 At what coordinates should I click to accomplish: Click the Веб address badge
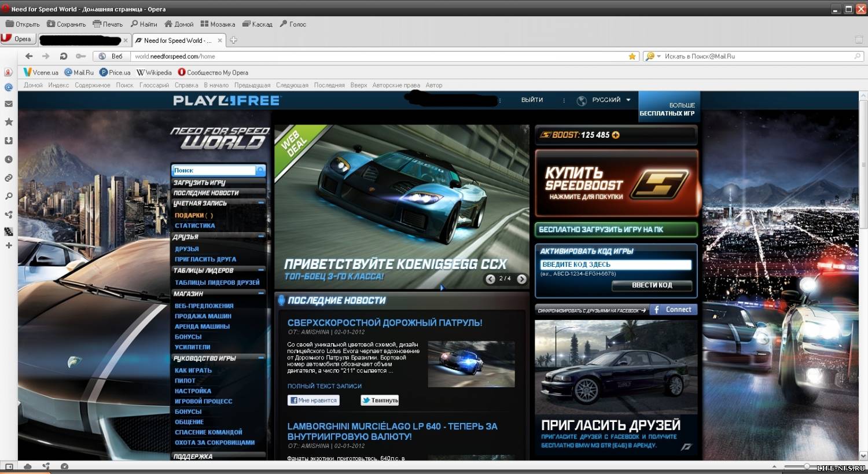pos(111,56)
